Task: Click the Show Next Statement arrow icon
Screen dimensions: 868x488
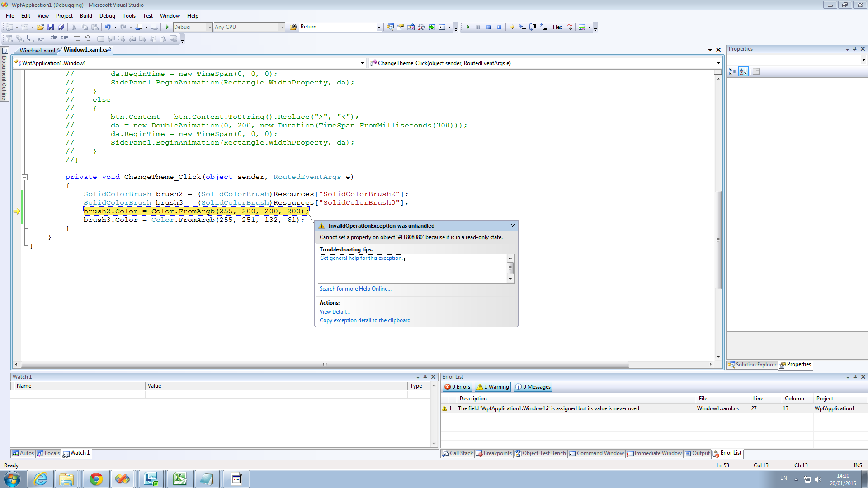Action: (512, 27)
